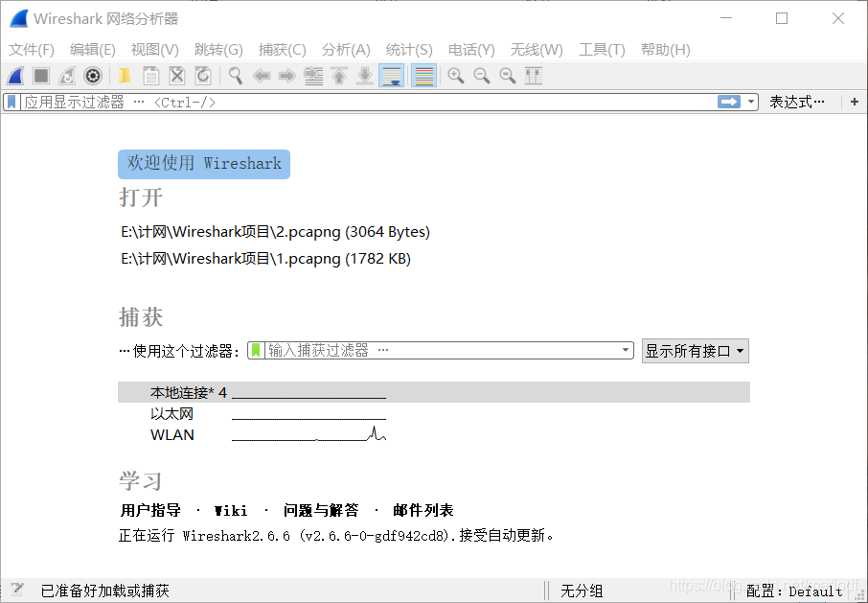Apply display filter with blue arrow

pos(728,103)
